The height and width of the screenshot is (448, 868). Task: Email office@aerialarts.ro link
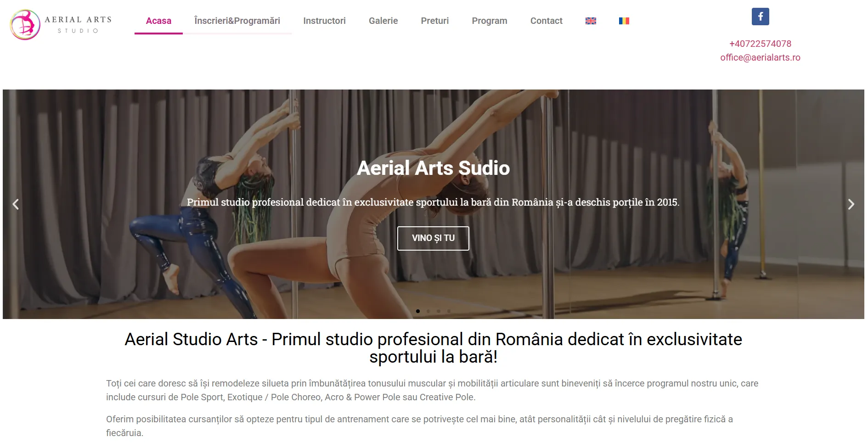(x=760, y=57)
